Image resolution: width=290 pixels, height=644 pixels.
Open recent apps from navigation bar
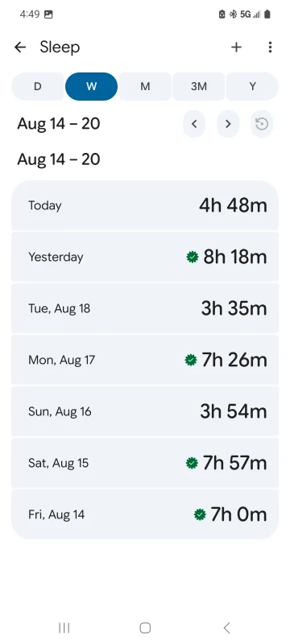tap(64, 628)
